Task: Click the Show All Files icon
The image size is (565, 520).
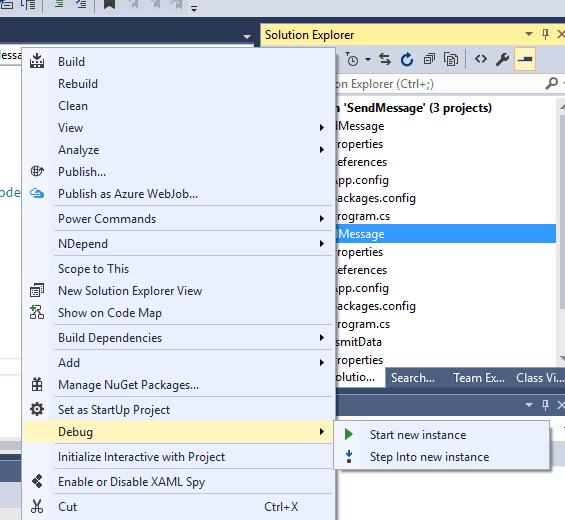Action: 451,59
